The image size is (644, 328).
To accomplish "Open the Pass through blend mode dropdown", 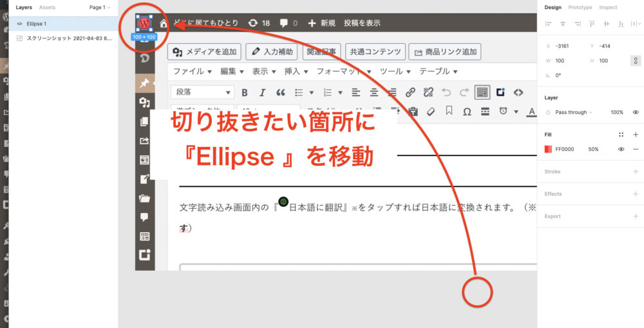I will click(x=574, y=112).
